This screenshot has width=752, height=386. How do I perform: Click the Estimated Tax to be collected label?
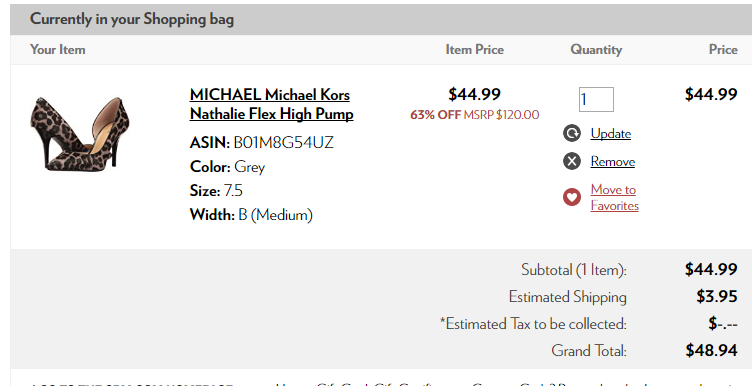[x=533, y=324]
